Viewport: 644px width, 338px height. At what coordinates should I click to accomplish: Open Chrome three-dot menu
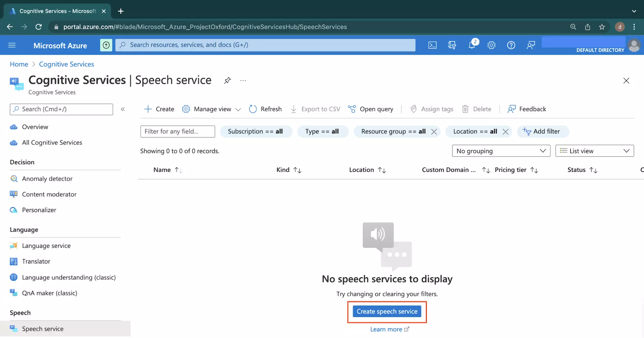(634, 27)
